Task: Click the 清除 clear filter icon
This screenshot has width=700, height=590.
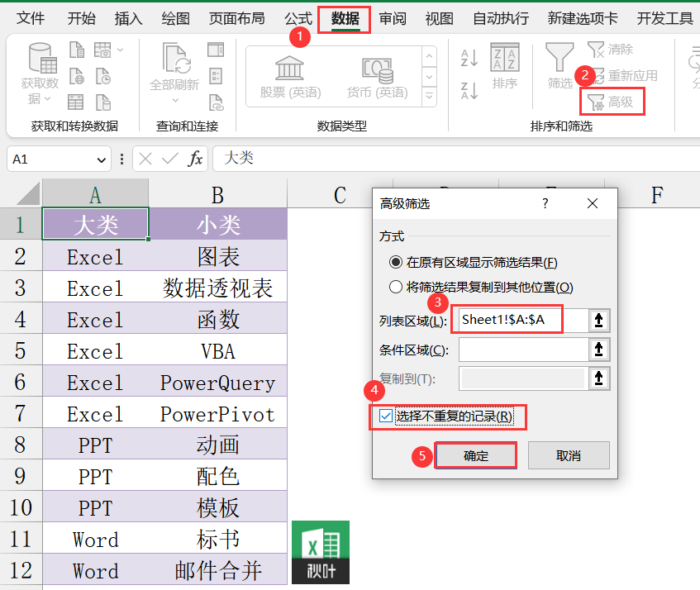Action: pos(610,49)
